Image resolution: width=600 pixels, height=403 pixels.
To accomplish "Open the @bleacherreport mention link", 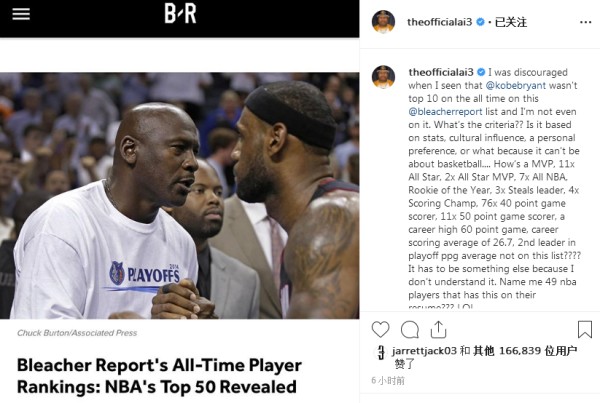I will click(445, 112).
